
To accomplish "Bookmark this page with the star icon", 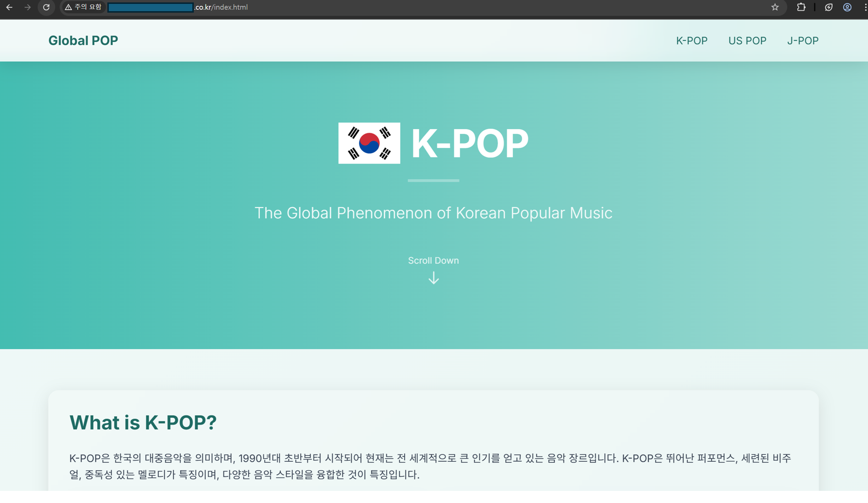I will click(775, 7).
